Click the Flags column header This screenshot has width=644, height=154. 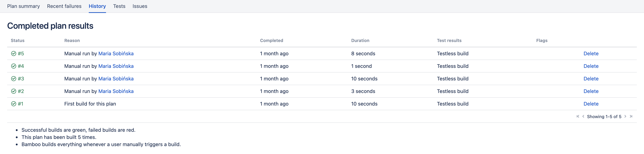pyautogui.click(x=542, y=40)
